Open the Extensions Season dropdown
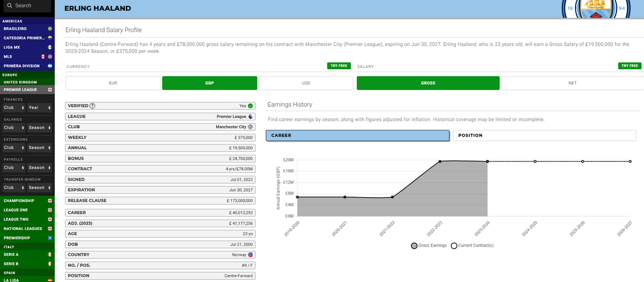This screenshot has width=644, height=282. (40, 147)
